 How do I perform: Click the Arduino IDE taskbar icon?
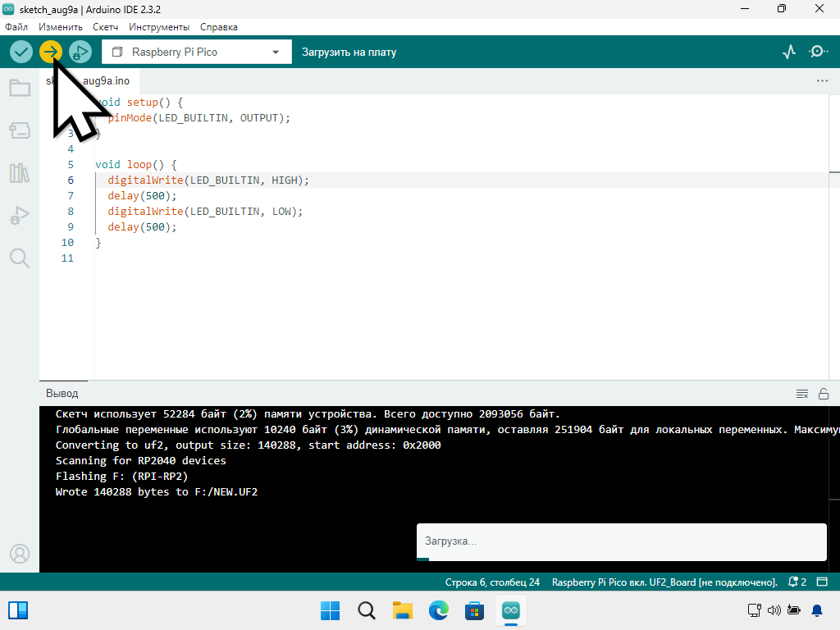point(511,610)
